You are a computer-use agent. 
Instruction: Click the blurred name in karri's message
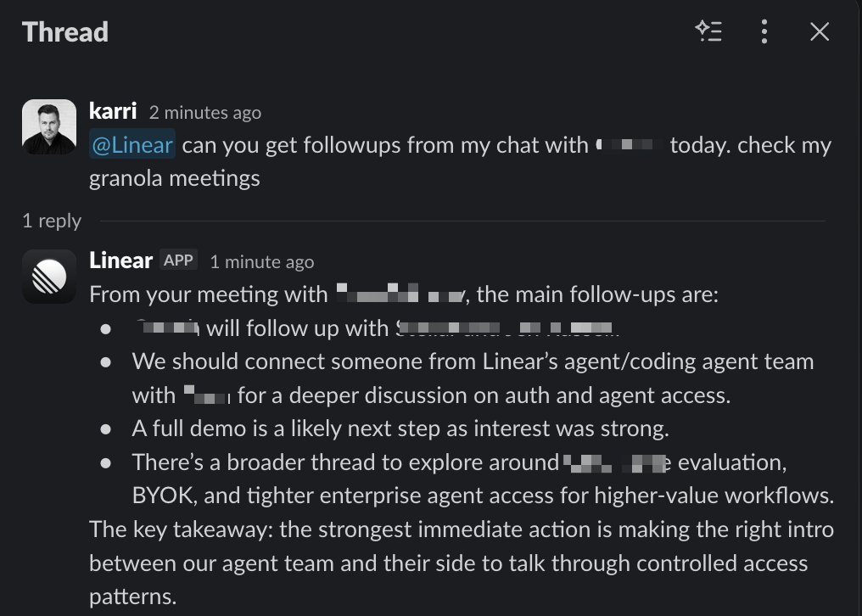(x=629, y=144)
